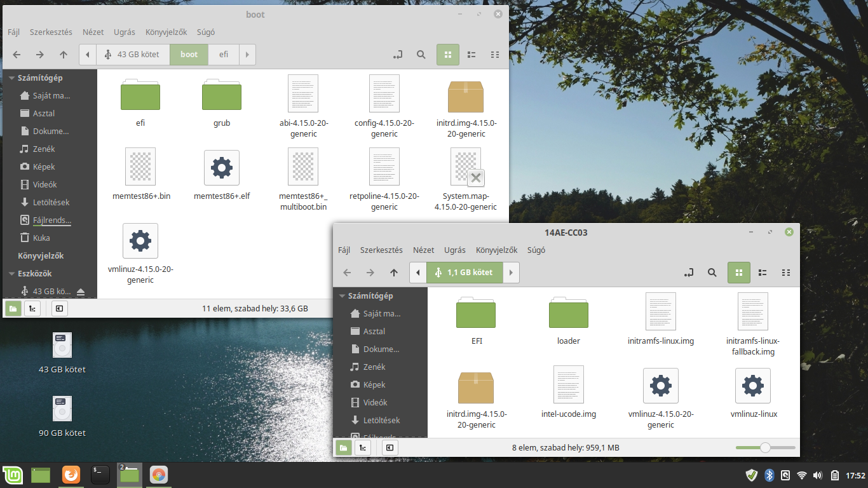Select intel-ucode.img file

(569, 393)
